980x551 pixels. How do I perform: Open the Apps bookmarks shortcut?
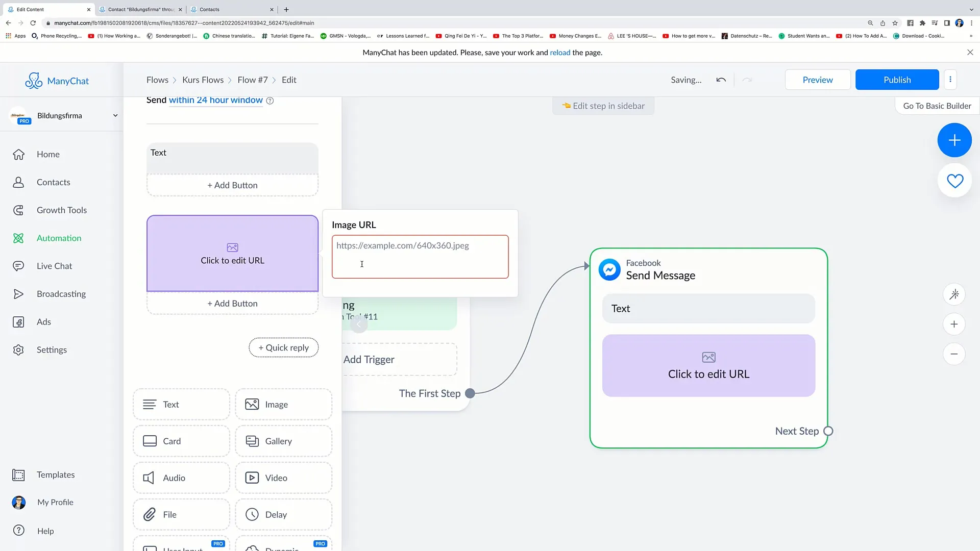pyautogui.click(x=15, y=36)
